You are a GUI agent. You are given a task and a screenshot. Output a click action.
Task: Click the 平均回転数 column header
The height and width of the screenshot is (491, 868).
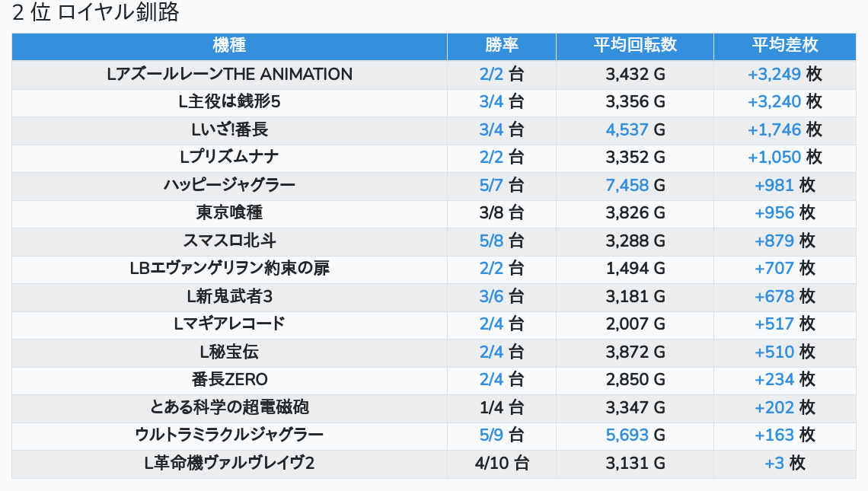[635, 46]
